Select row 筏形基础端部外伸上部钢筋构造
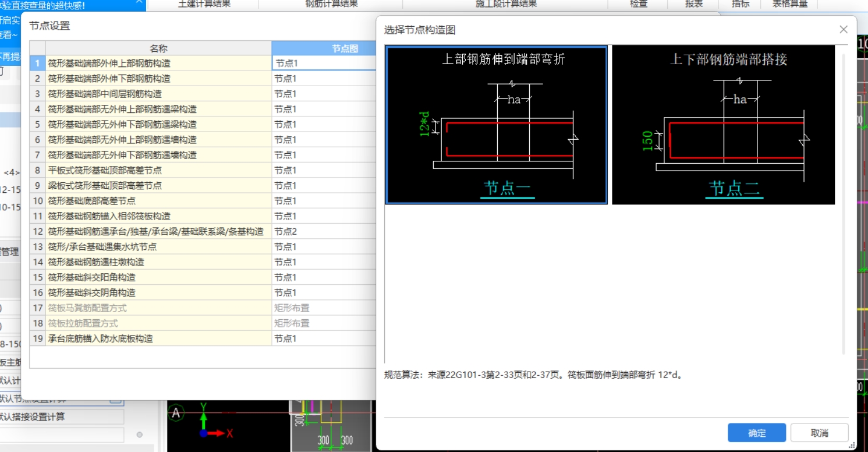The height and width of the screenshot is (452, 868). tap(158, 63)
